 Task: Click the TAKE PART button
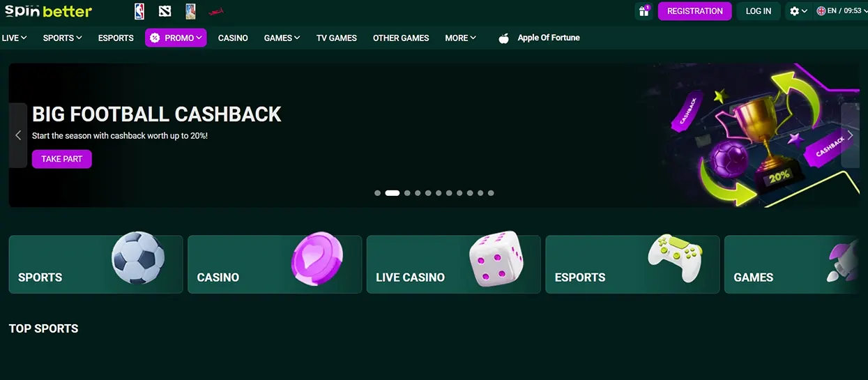62,159
